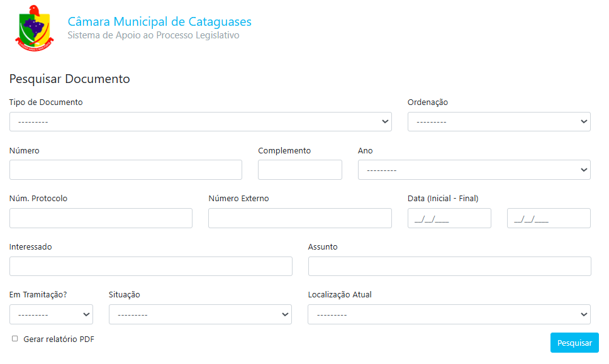Click the Gerar relatório PDF label
The height and width of the screenshot is (364, 609).
click(59, 339)
